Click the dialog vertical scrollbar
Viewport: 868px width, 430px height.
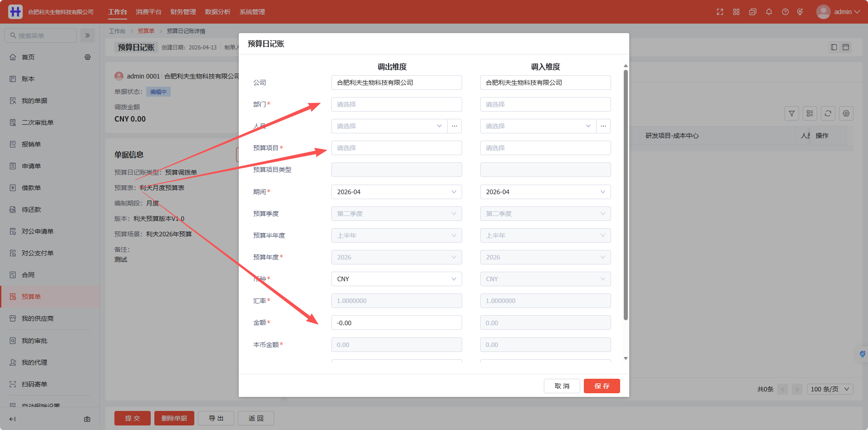point(626,195)
